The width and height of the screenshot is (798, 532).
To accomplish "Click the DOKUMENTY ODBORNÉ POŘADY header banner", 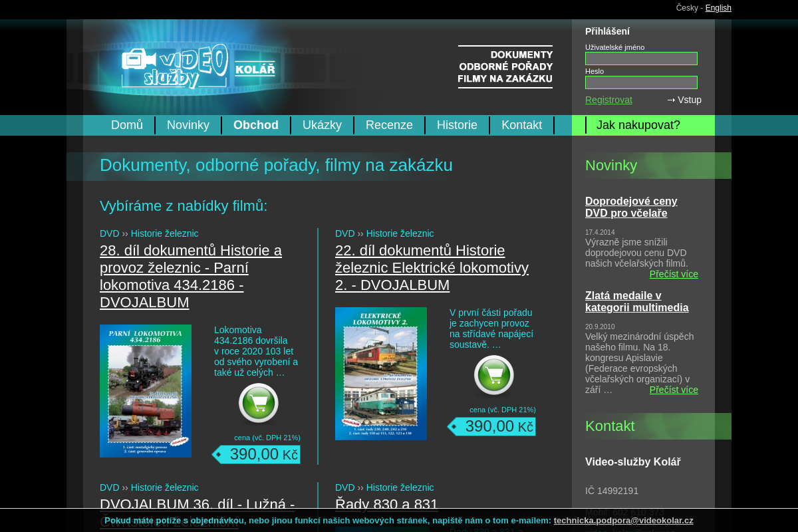I will pos(505,66).
